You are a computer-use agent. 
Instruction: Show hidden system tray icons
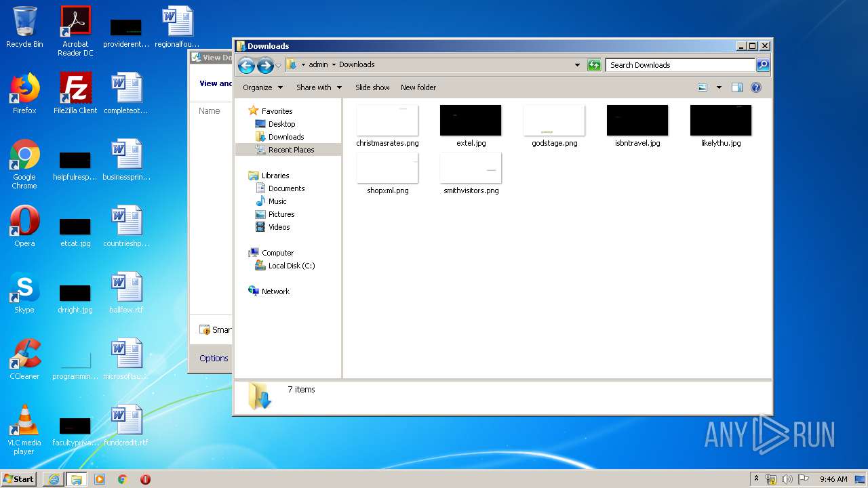click(756, 479)
